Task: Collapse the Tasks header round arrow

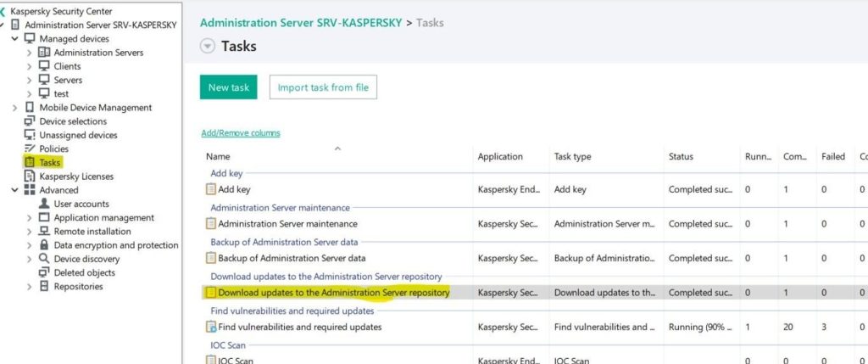Action: click(x=208, y=47)
